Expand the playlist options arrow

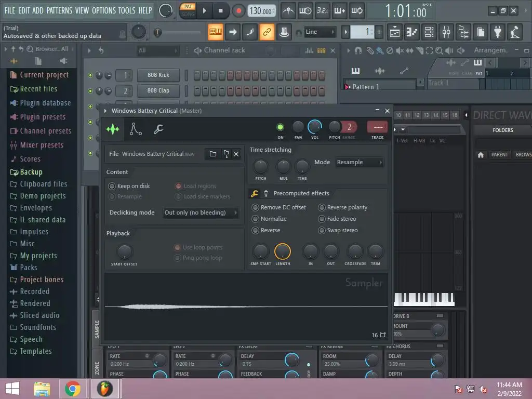coord(349,50)
